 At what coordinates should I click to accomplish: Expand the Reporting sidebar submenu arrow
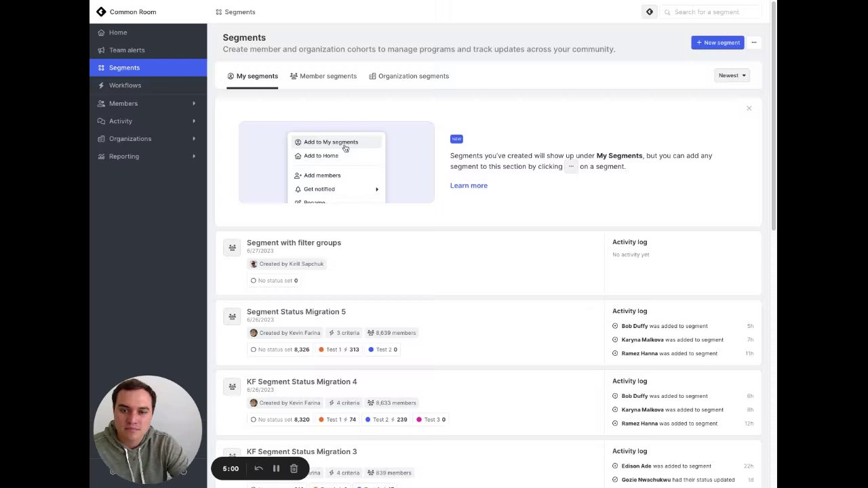pos(194,156)
